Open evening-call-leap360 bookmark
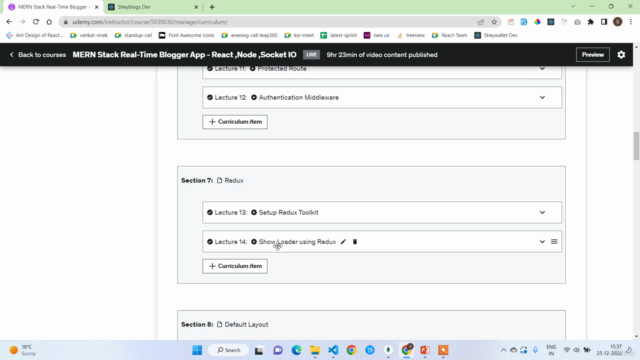640x360 pixels. [249, 35]
